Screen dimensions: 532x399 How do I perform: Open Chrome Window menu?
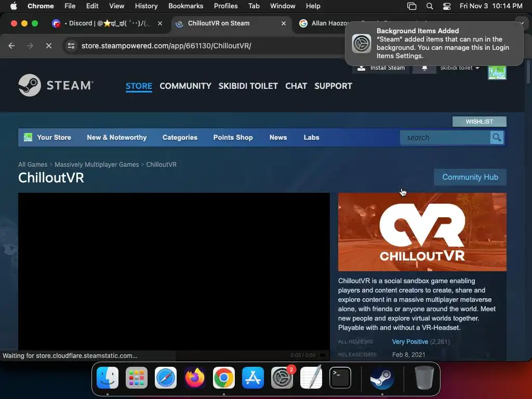coord(282,6)
